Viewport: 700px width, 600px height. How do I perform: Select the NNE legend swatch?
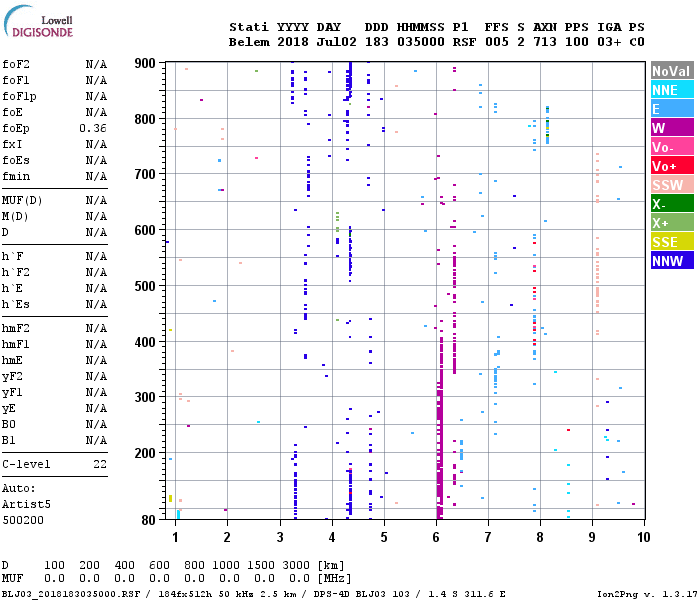[672, 90]
